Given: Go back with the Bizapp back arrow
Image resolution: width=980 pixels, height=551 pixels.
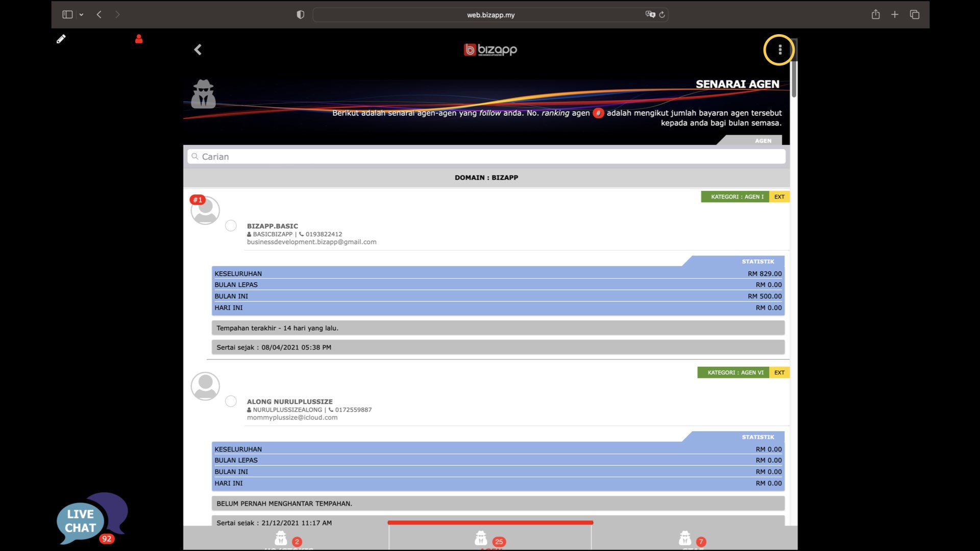Looking at the screenshot, I should [x=198, y=49].
